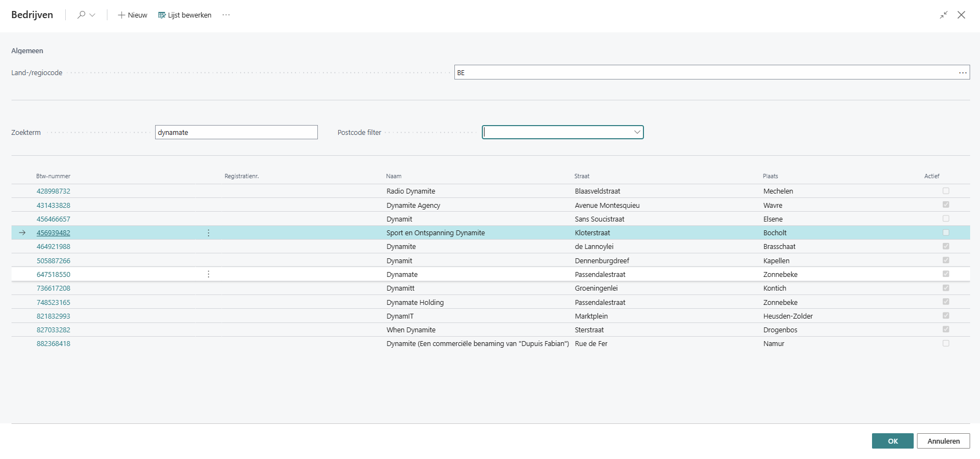Open the more options ellipsis in toolbar

226,15
